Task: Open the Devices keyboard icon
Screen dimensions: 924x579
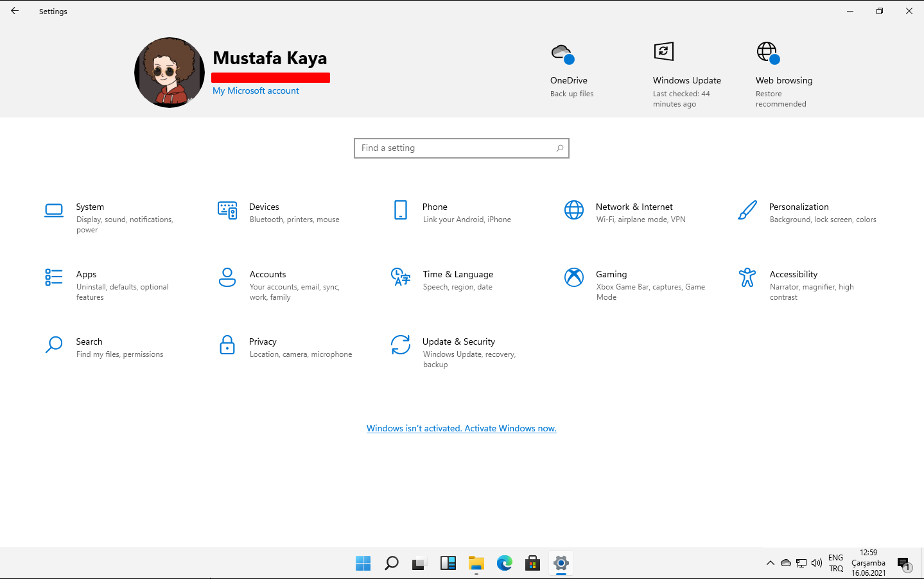Action: (227, 210)
